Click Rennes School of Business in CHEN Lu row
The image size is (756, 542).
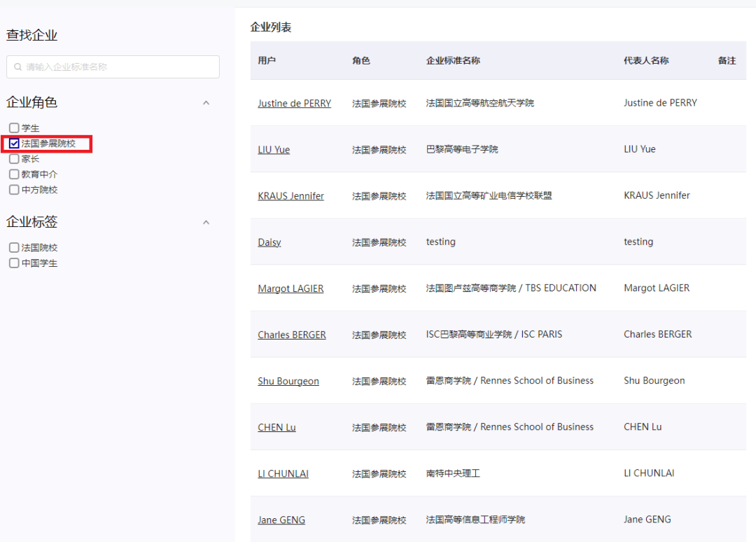[537, 426]
